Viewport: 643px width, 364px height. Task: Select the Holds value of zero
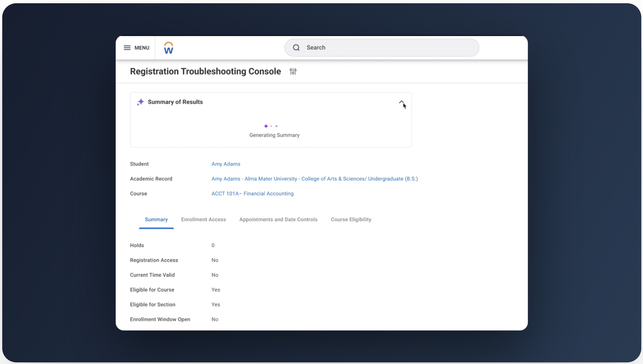[x=213, y=245]
